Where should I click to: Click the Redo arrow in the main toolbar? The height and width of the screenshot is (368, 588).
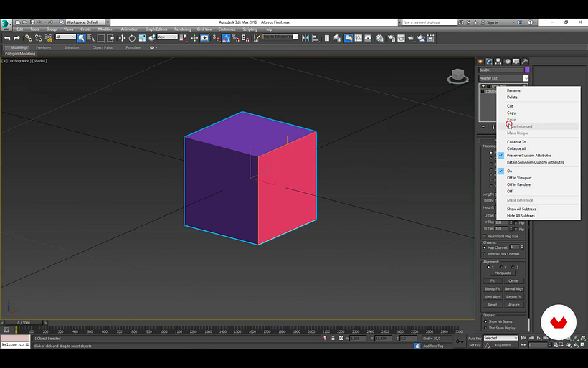point(17,38)
